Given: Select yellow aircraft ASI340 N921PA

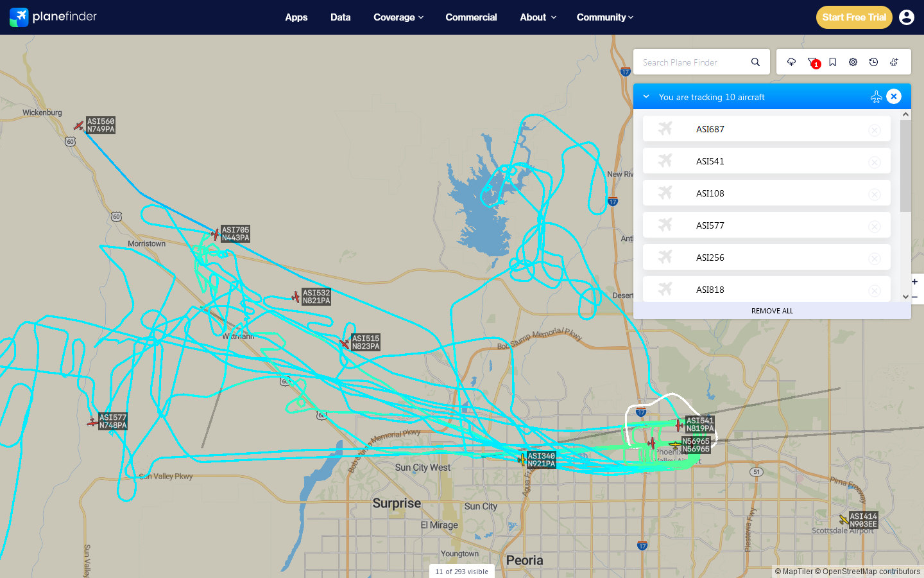Looking at the screenshot, I should click(522, 459).
